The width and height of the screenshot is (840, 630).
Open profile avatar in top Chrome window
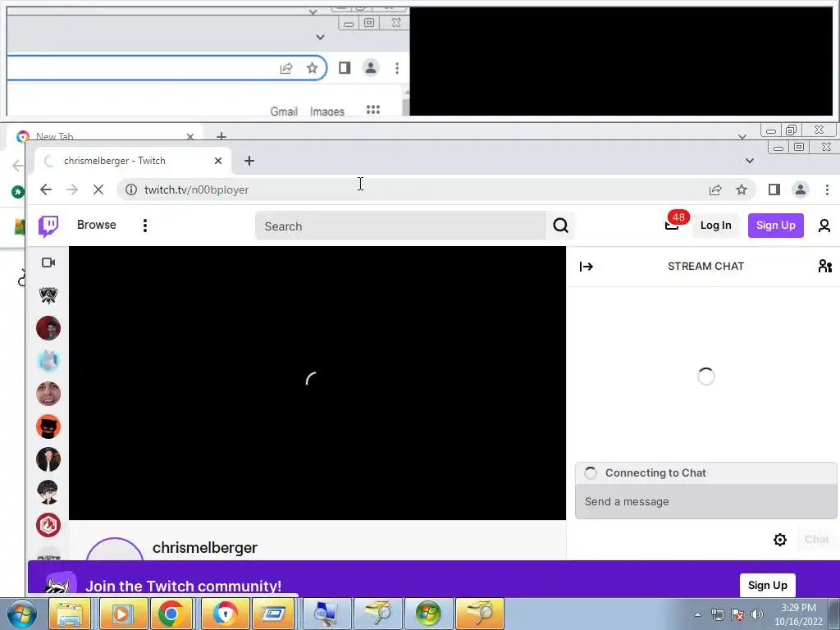tap(371, 67)
